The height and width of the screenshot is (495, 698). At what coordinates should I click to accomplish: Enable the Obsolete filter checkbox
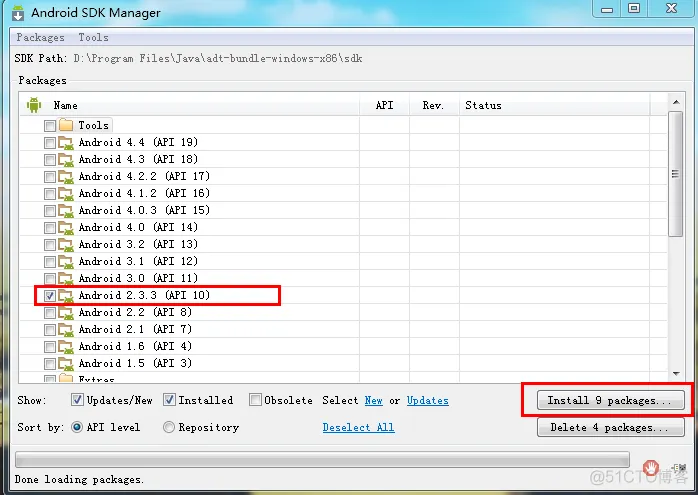[255, 400]
